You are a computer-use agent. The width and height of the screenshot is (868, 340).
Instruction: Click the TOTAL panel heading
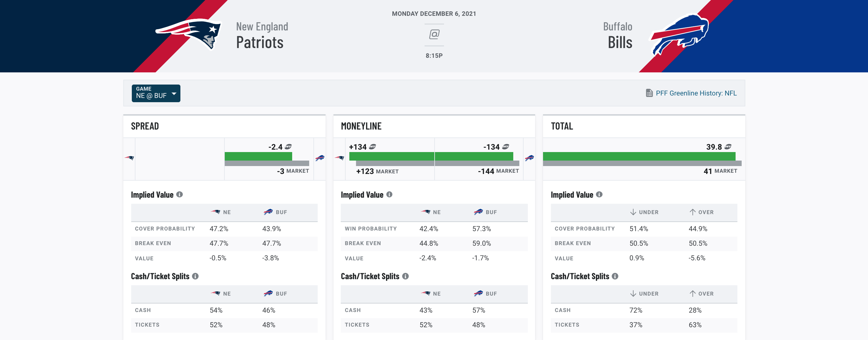pyautogui.click(x=562, y=126)
